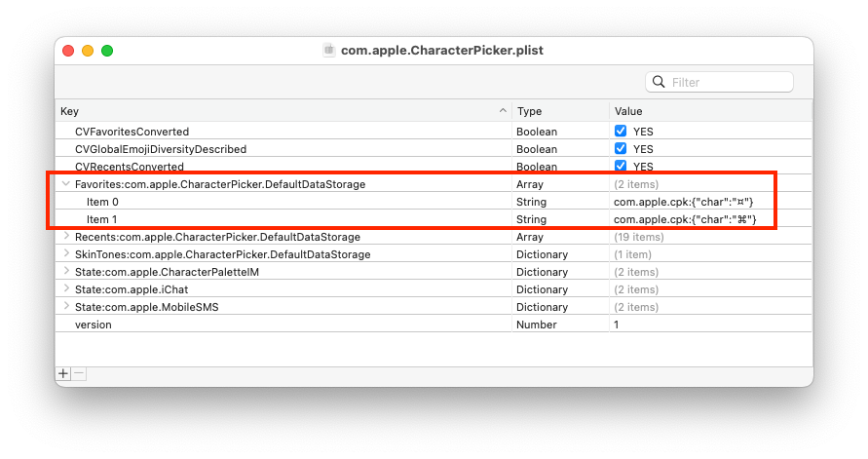Select the Item 1 string value
Image resolution: width=868 pixels, height=459 pixels.
click(x=685, y=219)
